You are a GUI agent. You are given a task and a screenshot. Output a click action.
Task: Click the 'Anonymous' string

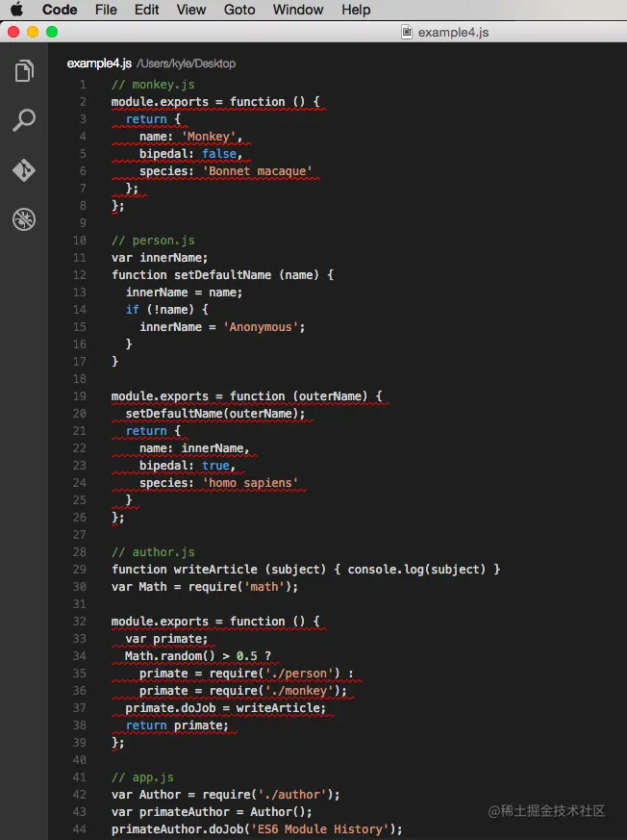click(261, 327)
